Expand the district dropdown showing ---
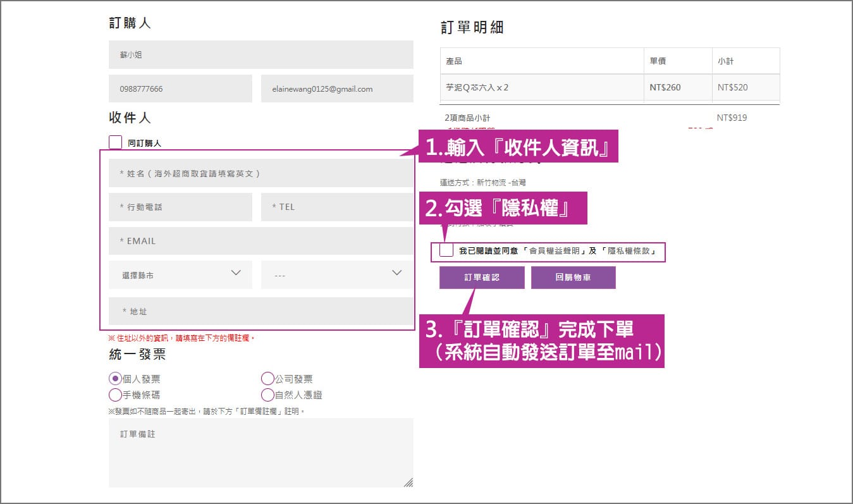This screenshot has height=504, width=853. [337, 274]
